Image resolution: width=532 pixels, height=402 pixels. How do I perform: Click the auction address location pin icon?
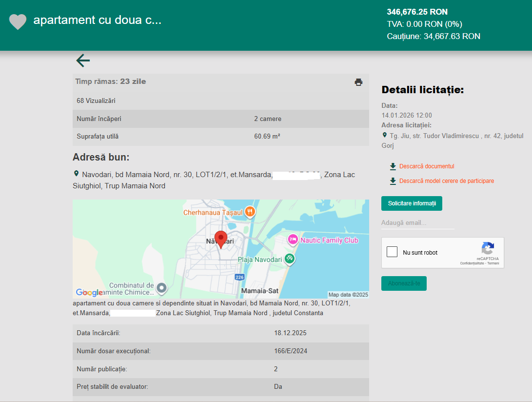point(385,135)
